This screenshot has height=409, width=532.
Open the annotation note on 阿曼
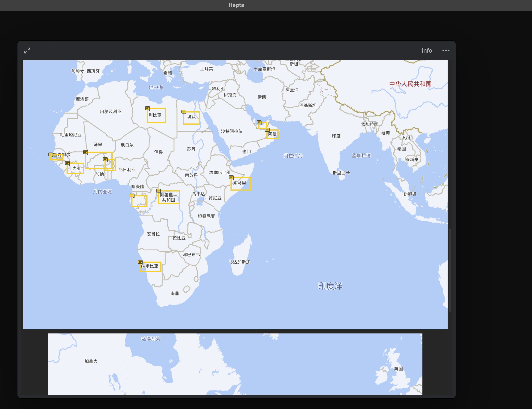(x=267, y=130)
